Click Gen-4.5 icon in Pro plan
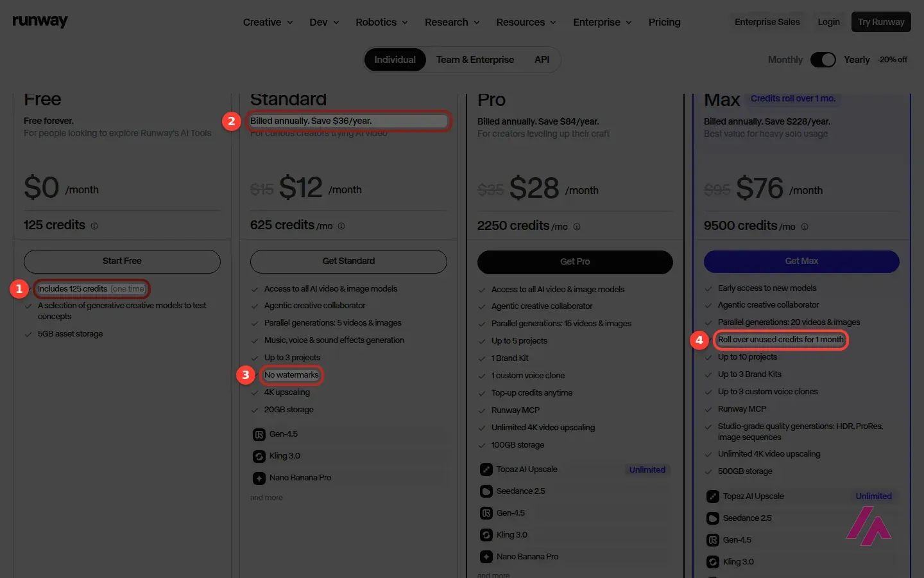Image resolution: width=924 pixels, height=578 pixels. click(486, 513)
